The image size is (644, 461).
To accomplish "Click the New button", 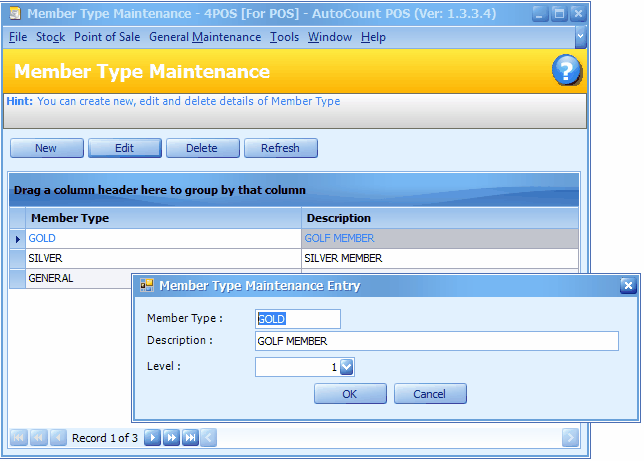I will pos(46,148).
